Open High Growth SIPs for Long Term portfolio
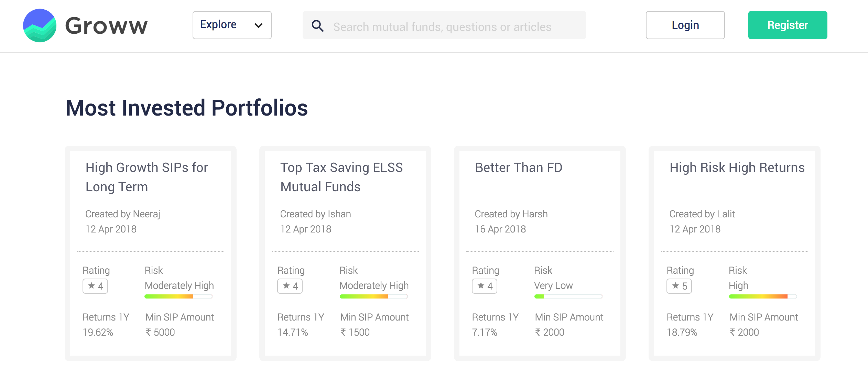The width and height of the screenshot is (868, 390). click(147, 177)
